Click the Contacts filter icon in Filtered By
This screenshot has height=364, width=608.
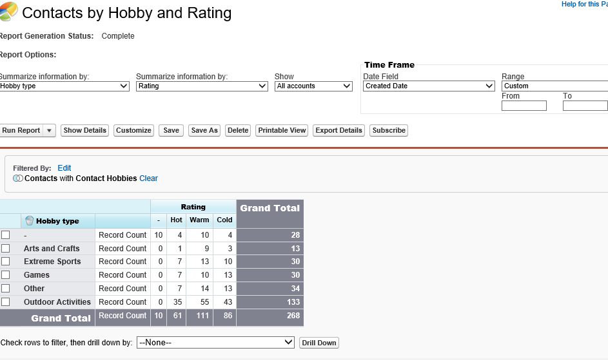coord(18,178)
